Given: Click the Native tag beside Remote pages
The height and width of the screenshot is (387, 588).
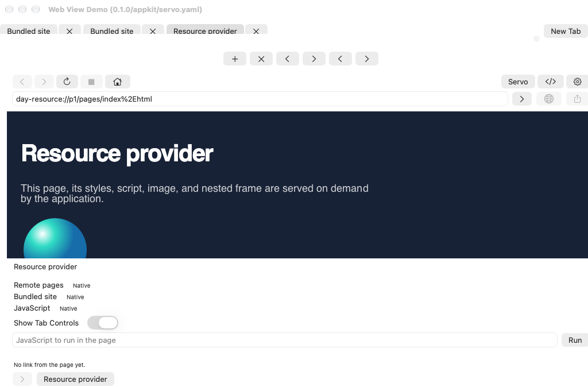Looking at the screenshot, I should (82, 286).
